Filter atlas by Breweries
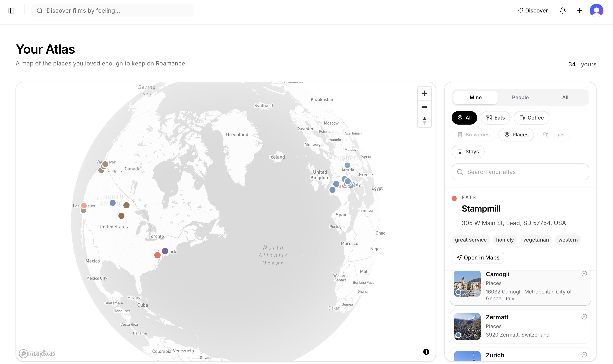Screen dimensions: 613x364 click(473, 135)
